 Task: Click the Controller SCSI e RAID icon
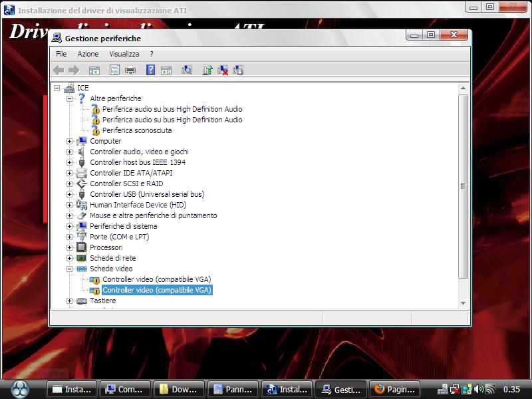point(81,184)
